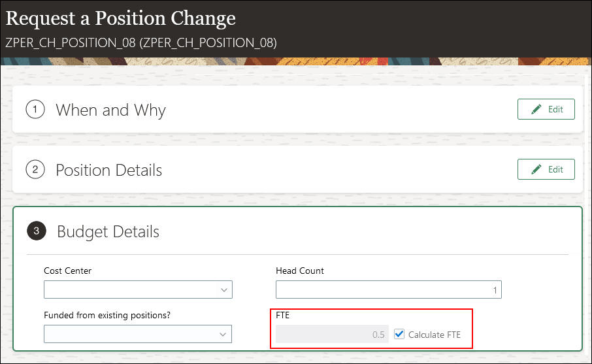Click the Head Count input field
The width and height of the screenshot is (592, 364).
(388, 290)
